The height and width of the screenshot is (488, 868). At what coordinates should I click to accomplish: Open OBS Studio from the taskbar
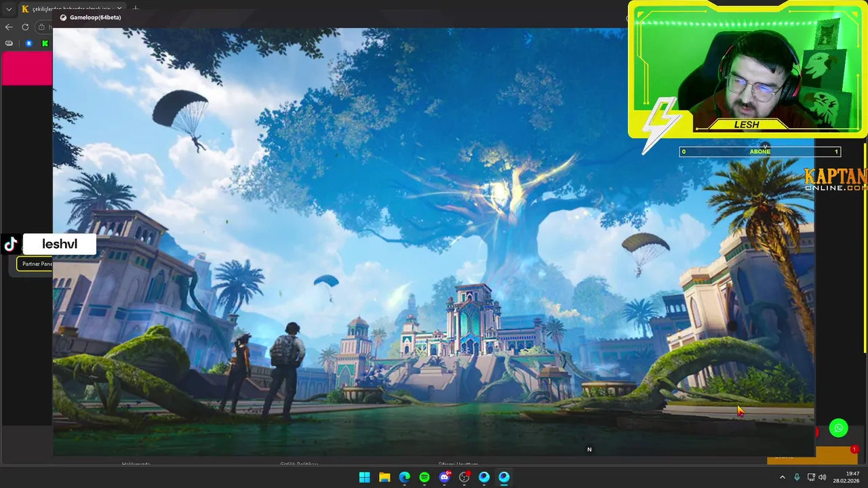coord(465,477)
